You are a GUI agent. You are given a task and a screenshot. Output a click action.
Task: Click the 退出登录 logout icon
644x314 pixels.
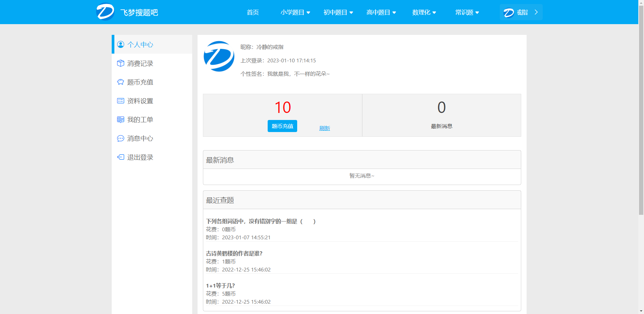click(x=120, y=157)
